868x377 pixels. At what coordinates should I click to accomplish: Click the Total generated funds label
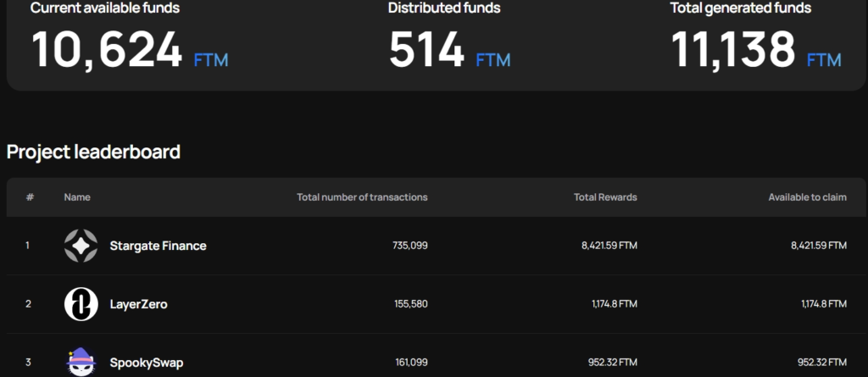(741, 8)
